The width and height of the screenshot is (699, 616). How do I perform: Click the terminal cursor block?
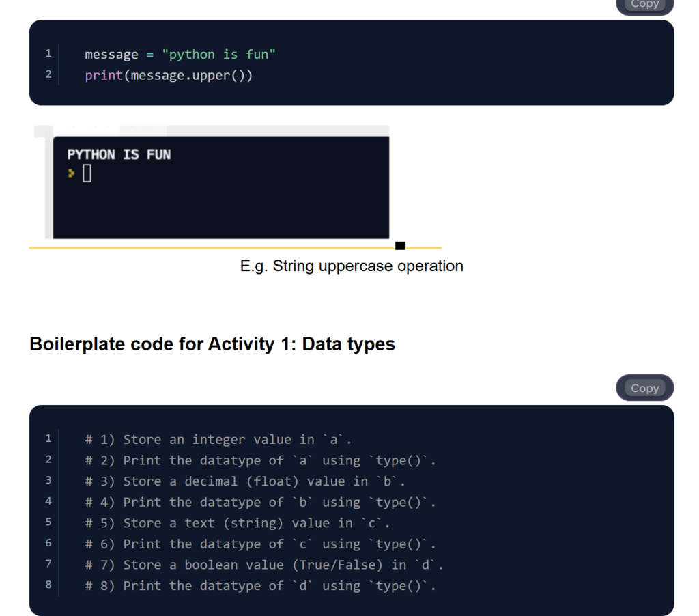click(87, 174)
